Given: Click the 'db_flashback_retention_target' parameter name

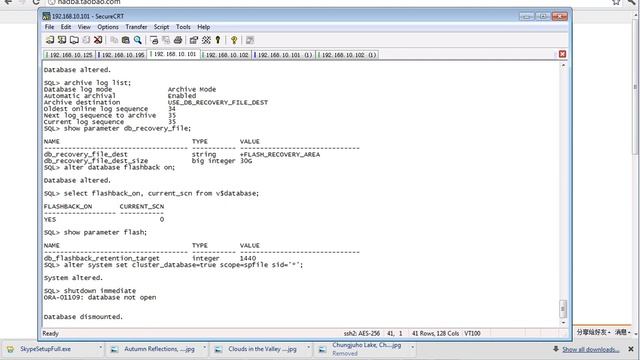Looking at the screenshot, I should (102, 258).
